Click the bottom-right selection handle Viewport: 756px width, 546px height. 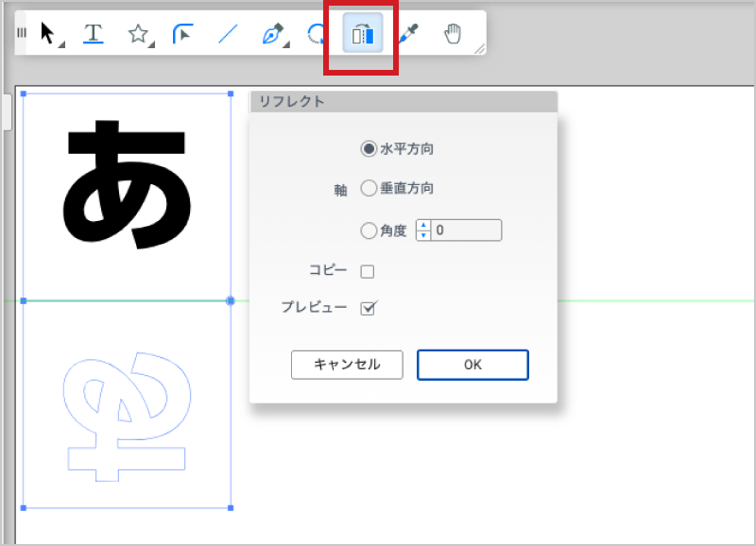point(231,508)
